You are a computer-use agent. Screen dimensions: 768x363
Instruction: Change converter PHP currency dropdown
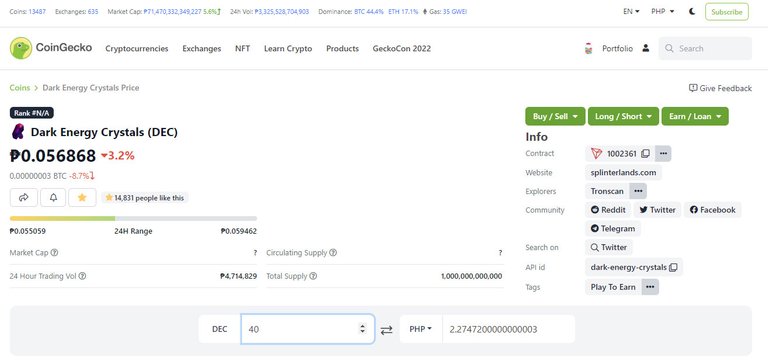click(x=421, y=329)
